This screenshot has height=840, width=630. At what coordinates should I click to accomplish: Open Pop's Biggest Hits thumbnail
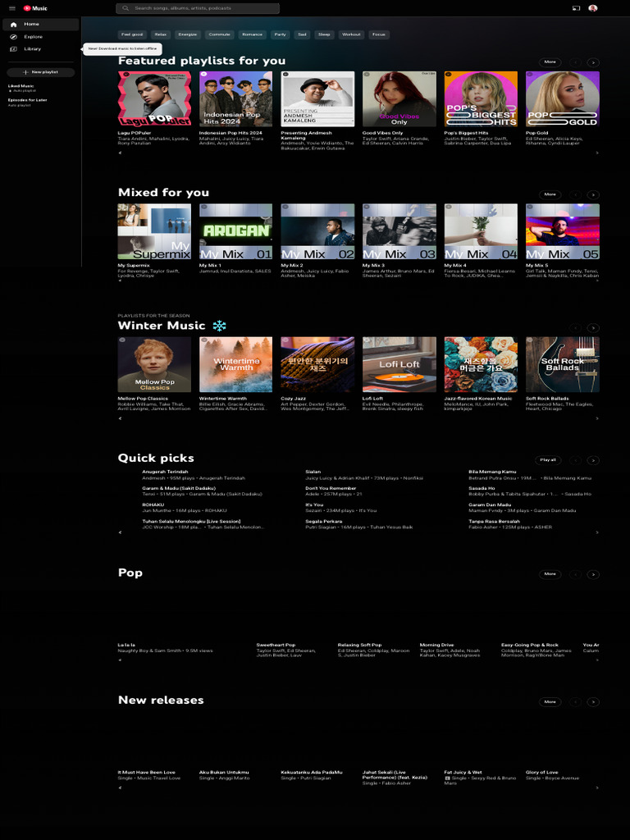point(481,99)
